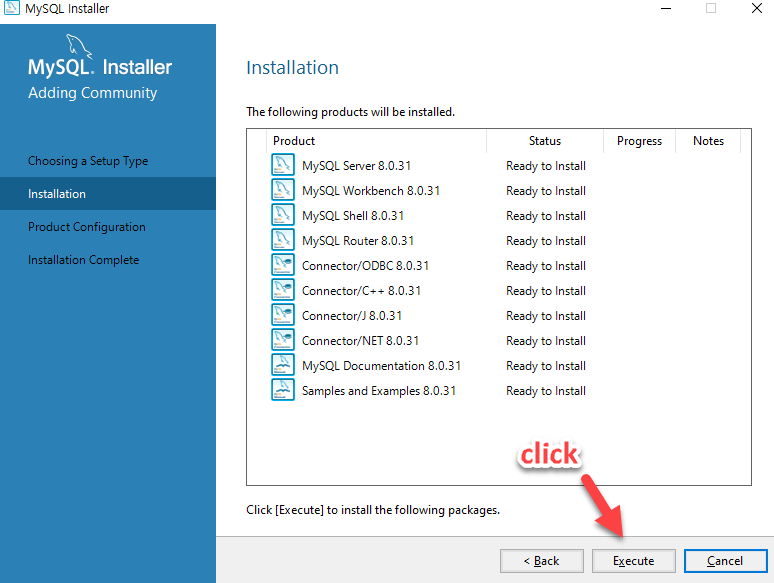The height and width of the screenshot is (583, 774).
Task: Select the Installation step in the sidebar
Action: point(108,194)
